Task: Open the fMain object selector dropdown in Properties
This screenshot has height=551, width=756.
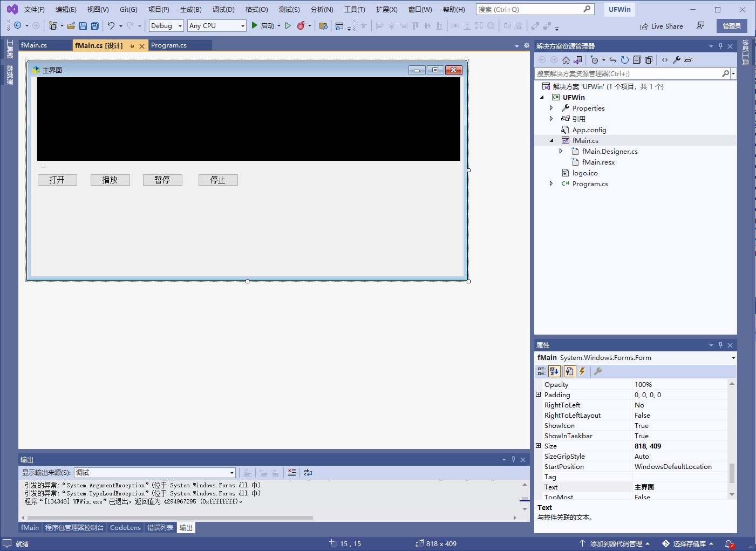Action: 733,358
